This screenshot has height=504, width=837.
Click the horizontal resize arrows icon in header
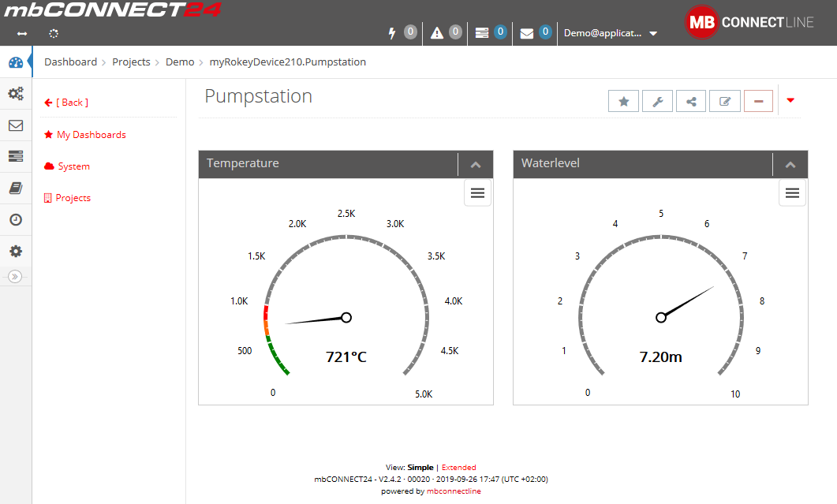22,34
